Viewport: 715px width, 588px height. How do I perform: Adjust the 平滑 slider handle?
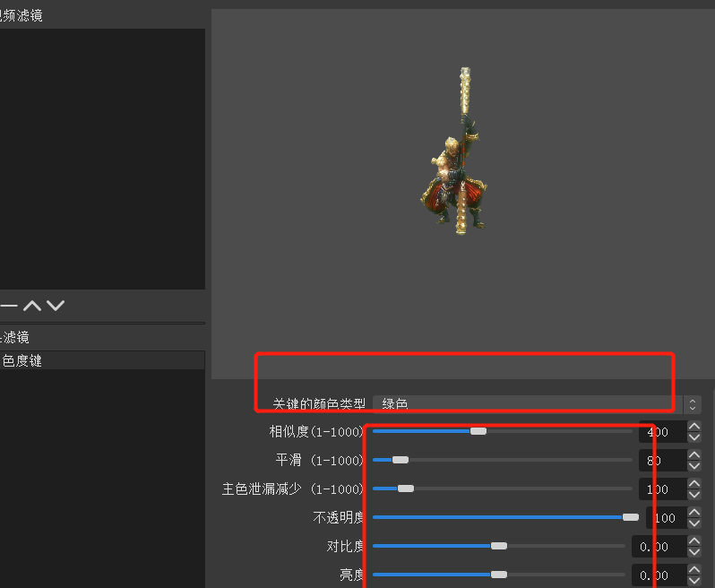[401, 460]
